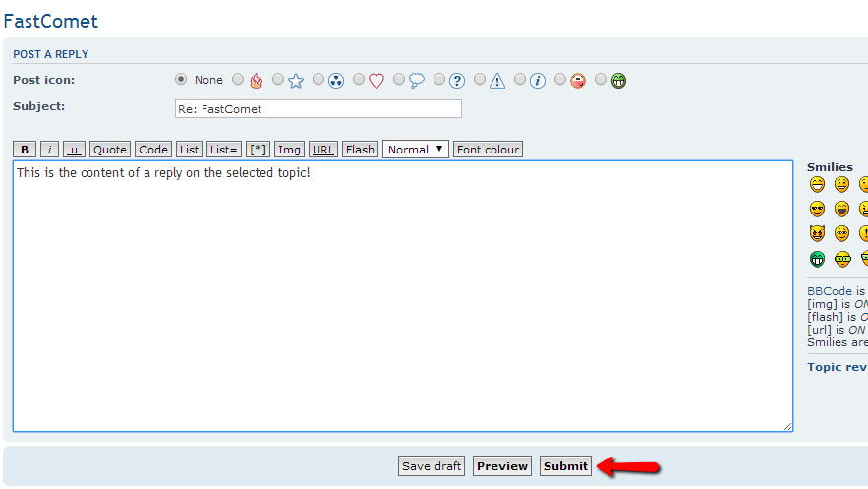The width and height of the screenshot is (868, 489).
Task: Click the Bold formatting button
Action: [25, 150]
